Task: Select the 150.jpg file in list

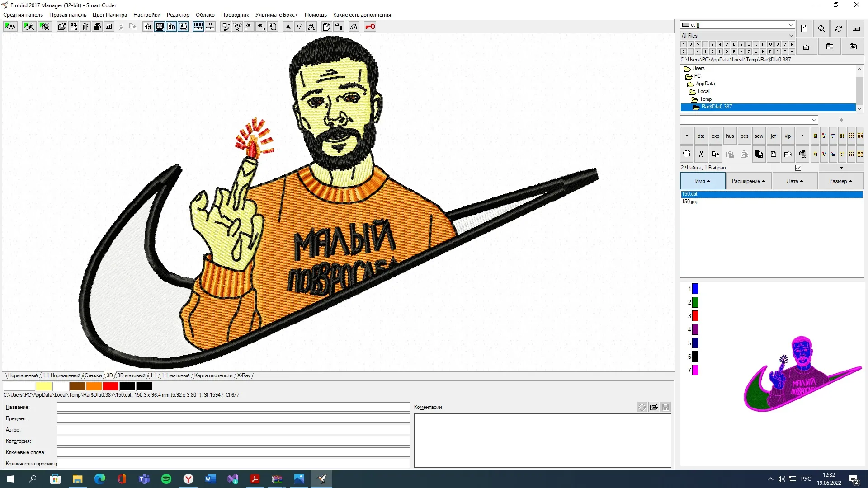Action: point(690,202)
